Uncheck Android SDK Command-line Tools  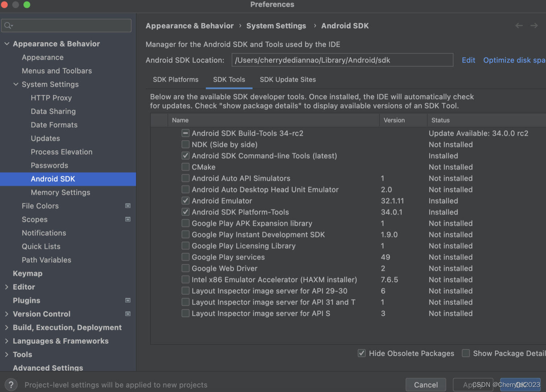point(185,155)
